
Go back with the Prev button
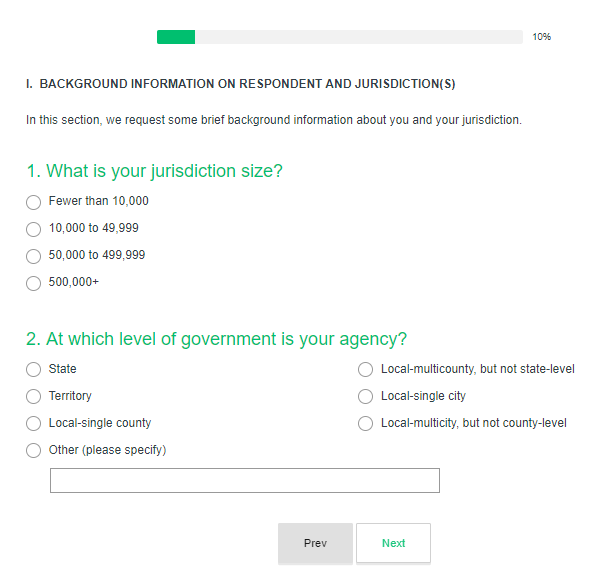click(315, 543)
